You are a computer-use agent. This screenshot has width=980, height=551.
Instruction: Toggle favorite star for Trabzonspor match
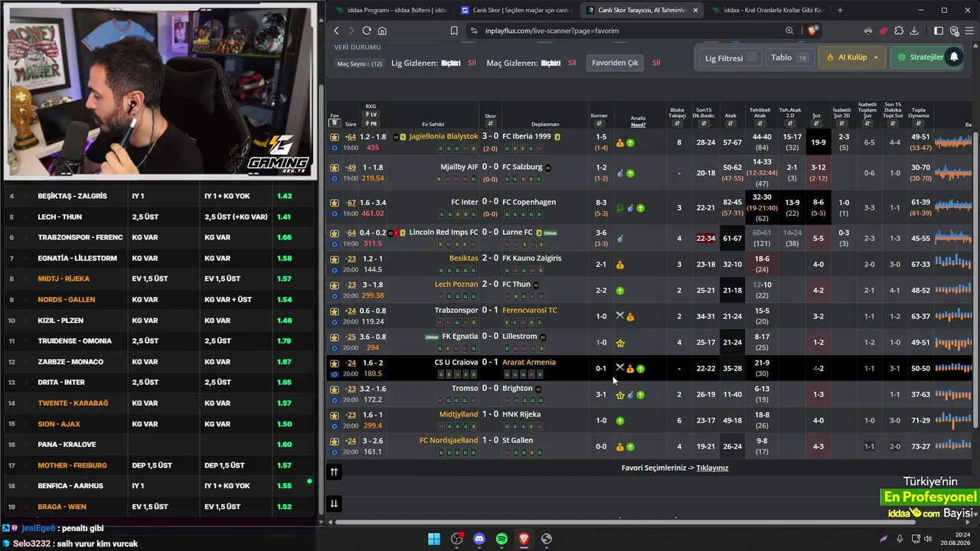point(335,311)
